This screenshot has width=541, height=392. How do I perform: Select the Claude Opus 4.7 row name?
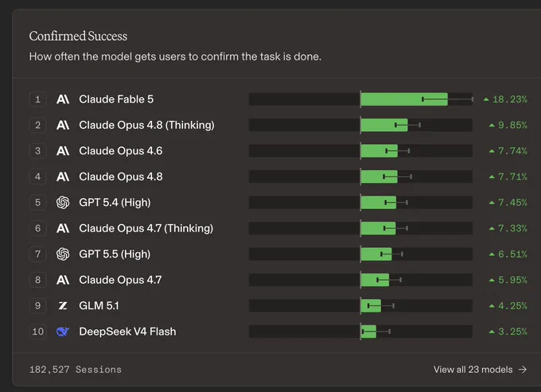coord(120,280)
